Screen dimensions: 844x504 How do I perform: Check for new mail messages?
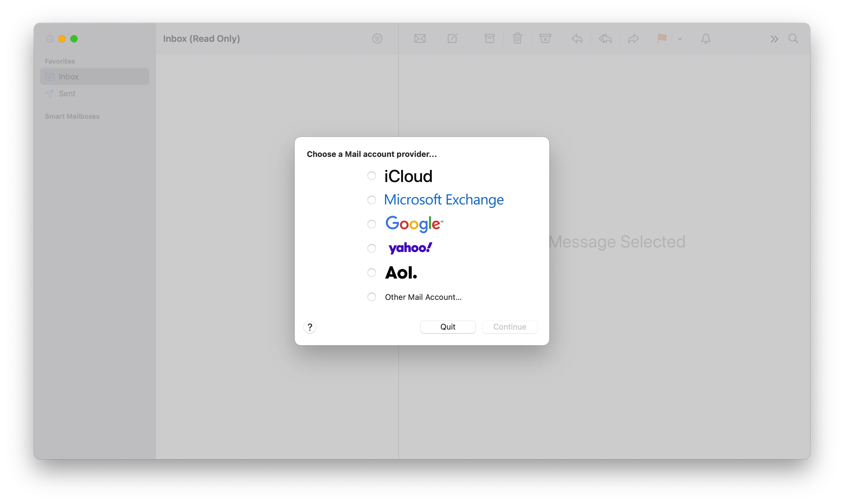(420, 38)
